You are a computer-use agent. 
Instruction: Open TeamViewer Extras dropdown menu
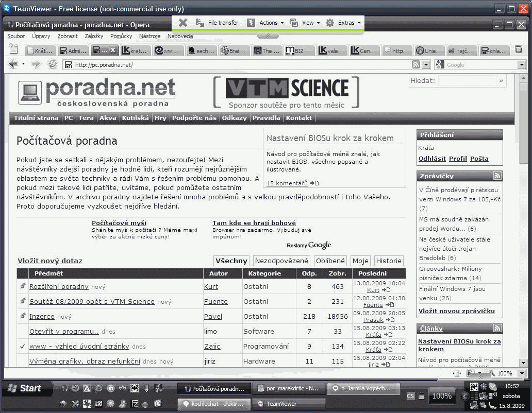(343, 23)
